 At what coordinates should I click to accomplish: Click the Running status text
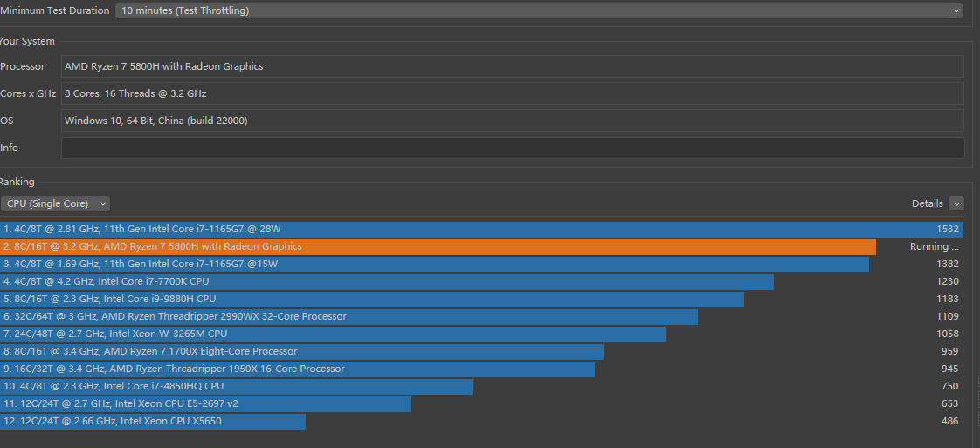click(x=934, y=247)
